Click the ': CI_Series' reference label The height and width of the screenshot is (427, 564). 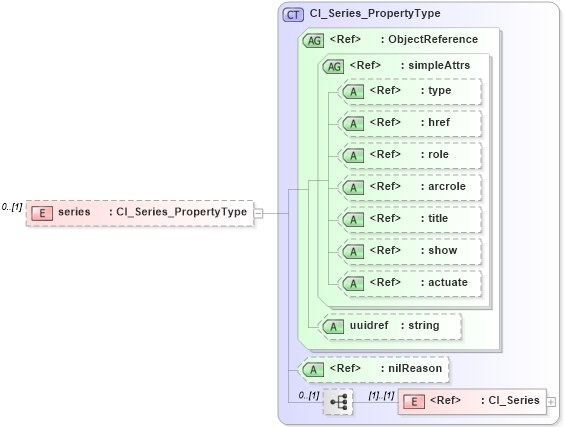[x=510, y=400]
